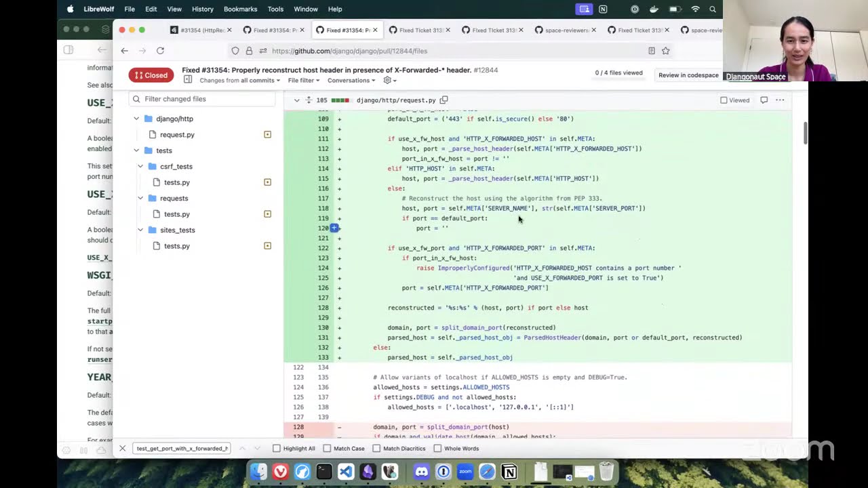Collapse the django/http folder
The height and width of the screenshot is (488, 868).
pos(136,119)
